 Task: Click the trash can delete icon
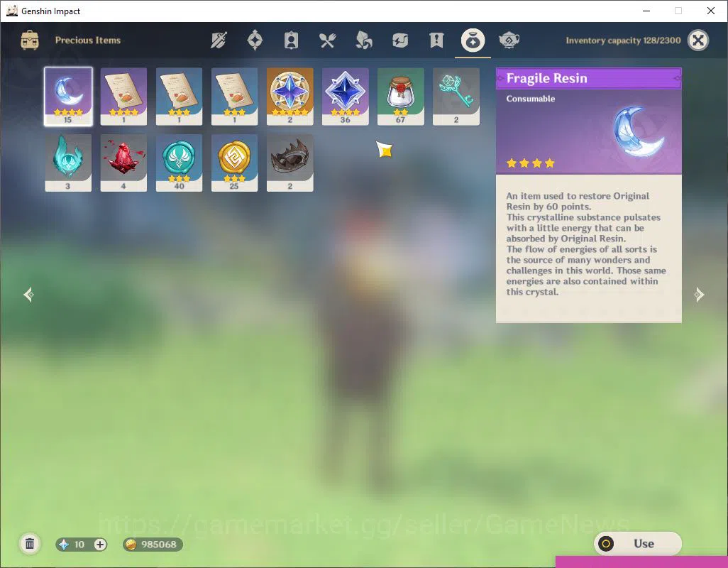coord(30,544)
